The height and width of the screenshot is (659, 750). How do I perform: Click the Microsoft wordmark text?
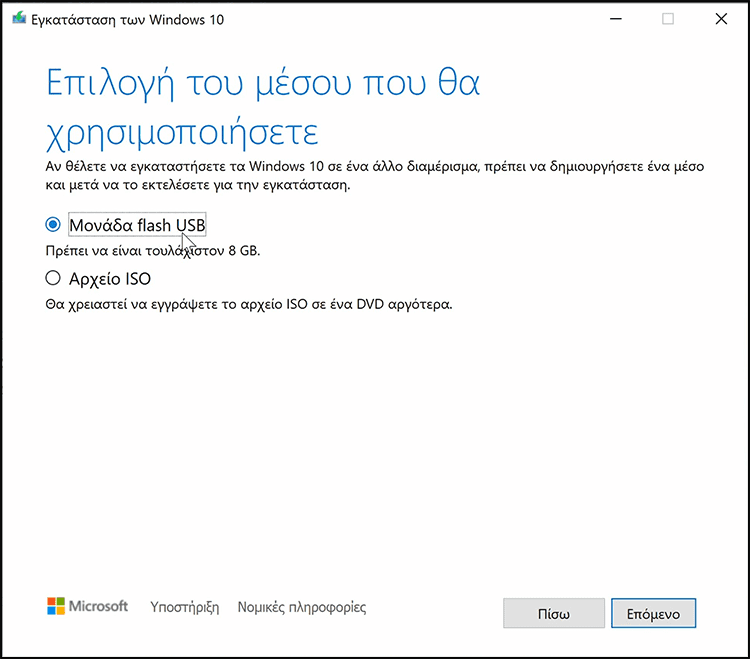coord(98,606)
